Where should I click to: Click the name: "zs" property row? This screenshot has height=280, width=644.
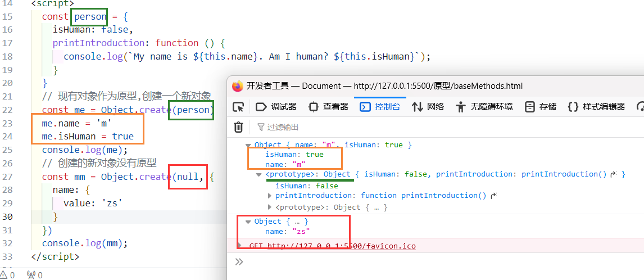coord(288,232)
